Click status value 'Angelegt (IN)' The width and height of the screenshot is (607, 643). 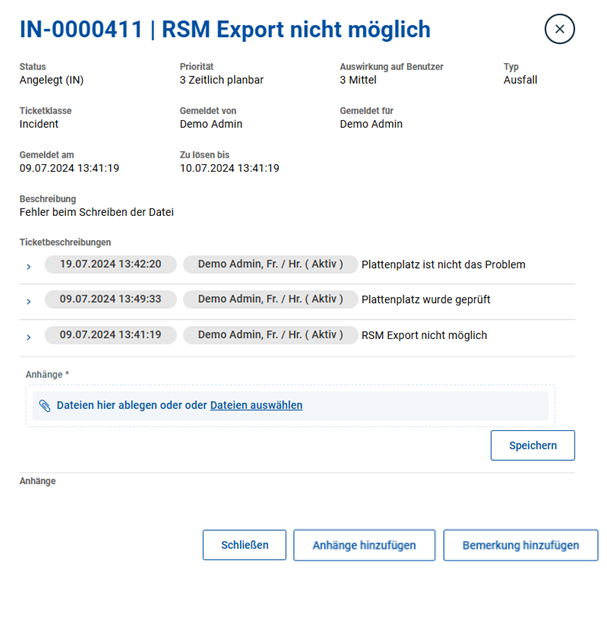click(x=52, y=80)
